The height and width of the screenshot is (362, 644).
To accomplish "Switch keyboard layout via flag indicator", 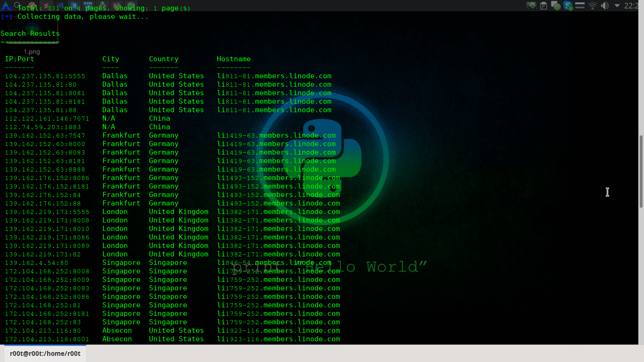I will pos(580,6).
